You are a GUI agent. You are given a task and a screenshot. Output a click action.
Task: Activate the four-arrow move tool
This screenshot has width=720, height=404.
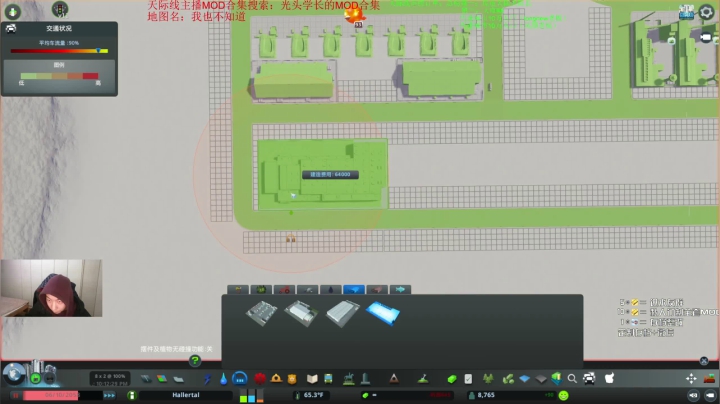pyautogui.click(x=691, y=379)
